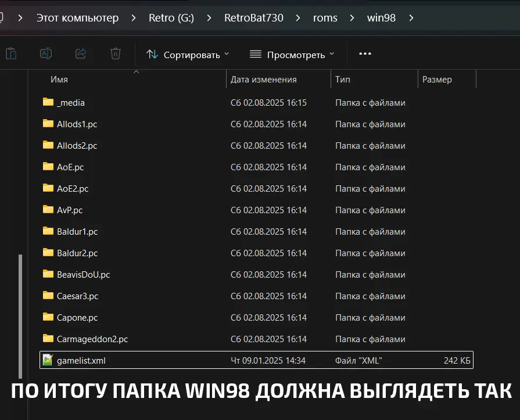520x420 pixels.
Task: Click the Файл "XML" type cell
Action: pyautogui.click(x=358, y=360)
